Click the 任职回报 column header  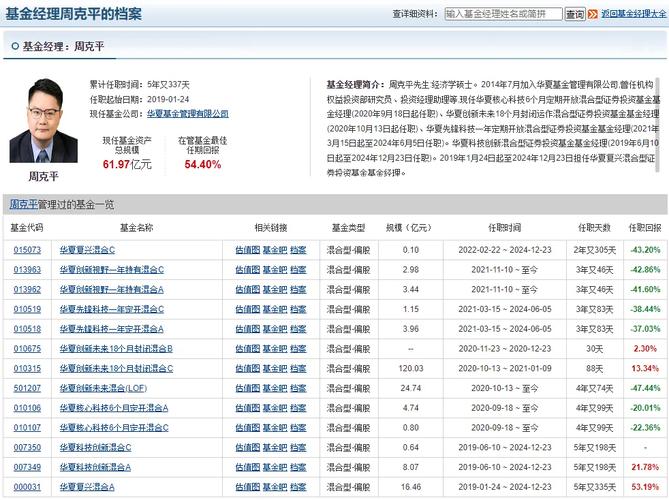(x=645, y=228)
